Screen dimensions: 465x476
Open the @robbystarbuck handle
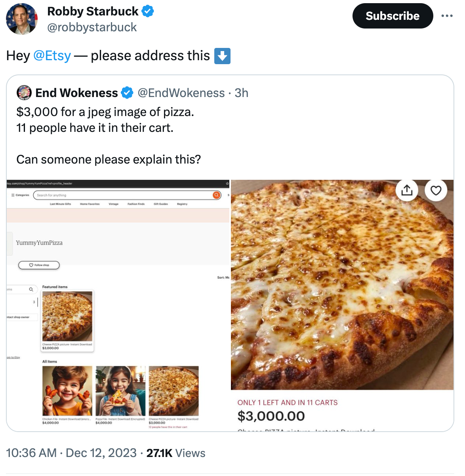92,27
